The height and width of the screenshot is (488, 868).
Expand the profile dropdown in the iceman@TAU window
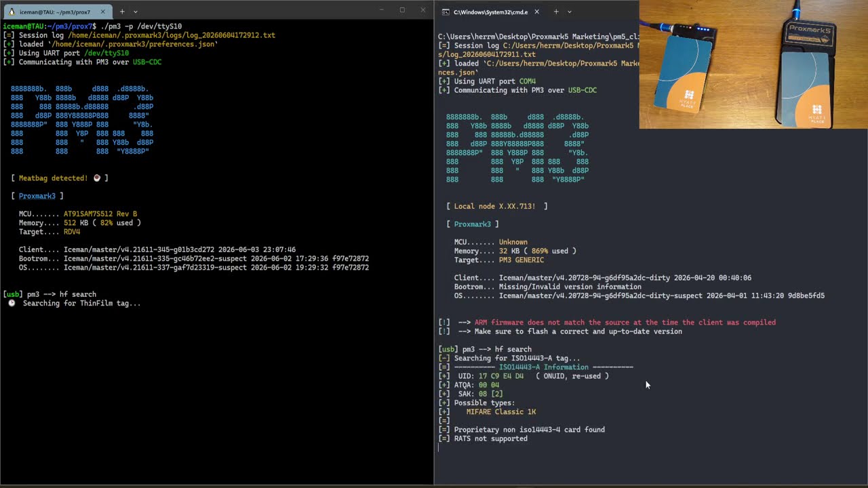click(x=136, y=12)
